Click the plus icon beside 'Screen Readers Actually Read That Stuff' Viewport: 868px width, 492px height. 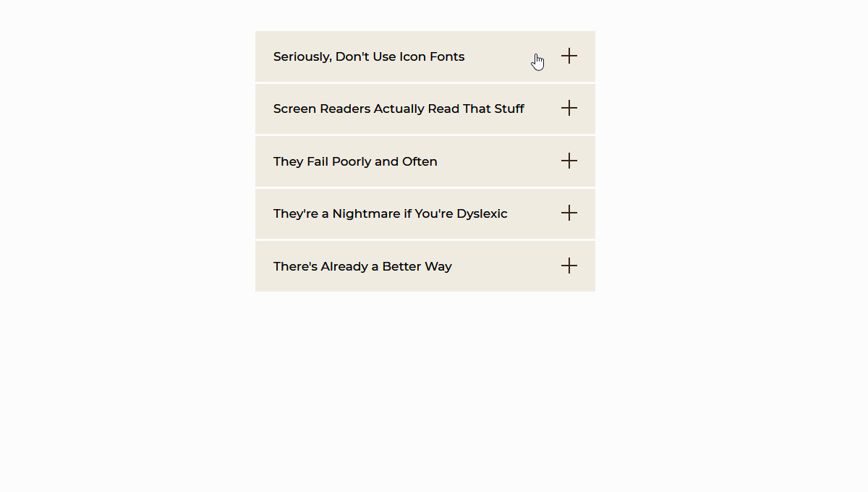point(569,108)
